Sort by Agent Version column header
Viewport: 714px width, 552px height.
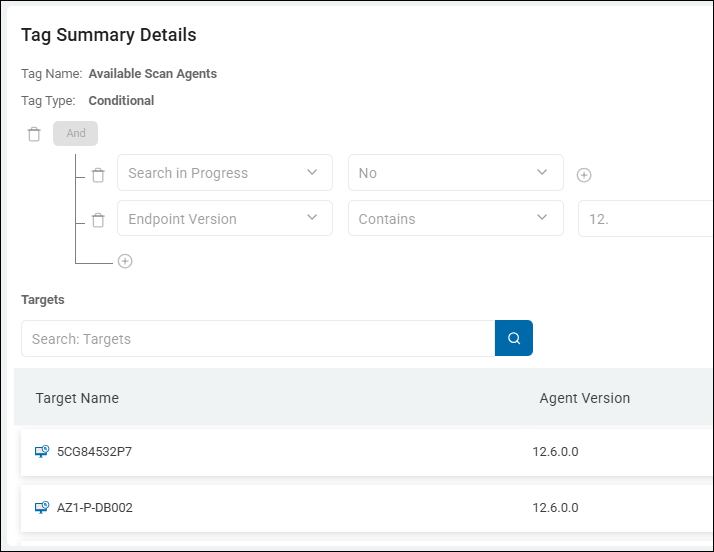[585, 398]
